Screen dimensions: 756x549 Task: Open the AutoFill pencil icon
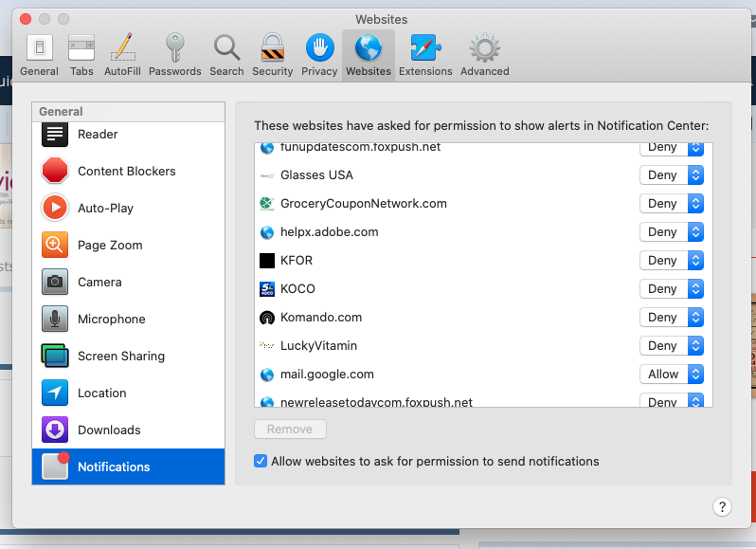pyautogui.click(x=122, y=47)
